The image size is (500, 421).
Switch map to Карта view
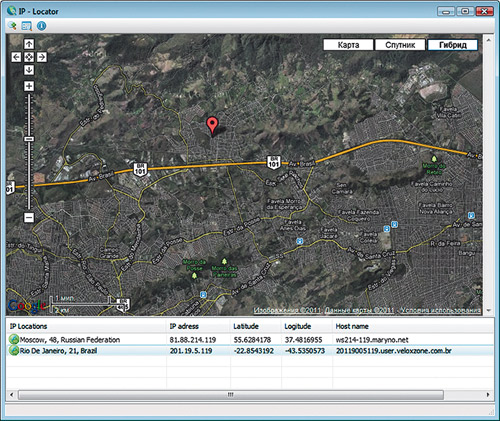(x=348, y=45)
